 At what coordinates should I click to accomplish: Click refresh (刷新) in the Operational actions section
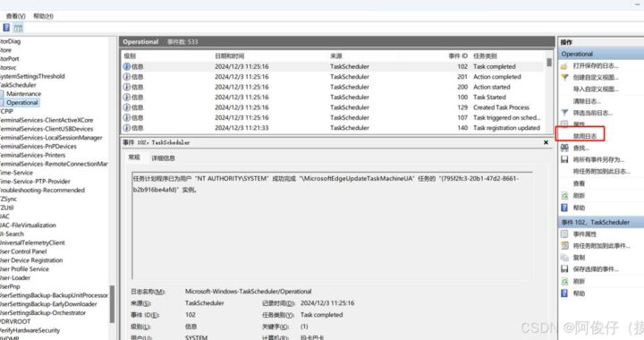(579, 195)
